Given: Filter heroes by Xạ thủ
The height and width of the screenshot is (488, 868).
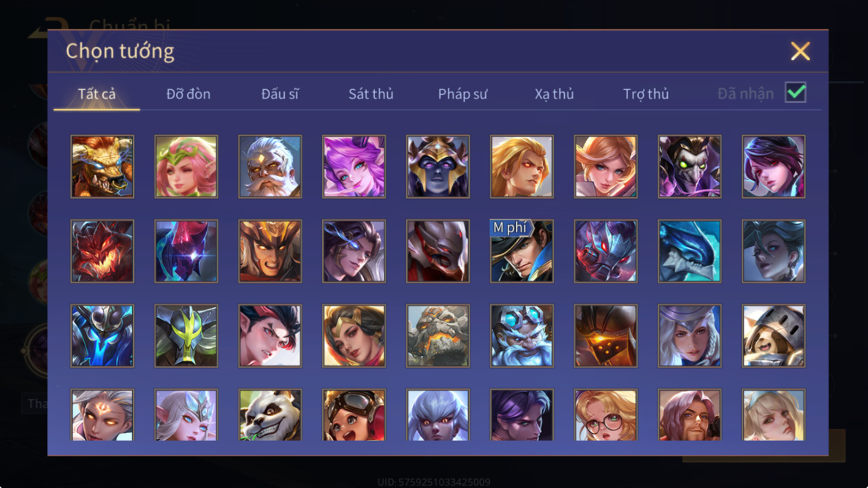Looking at the screenshot, I should tap(554, 94).
